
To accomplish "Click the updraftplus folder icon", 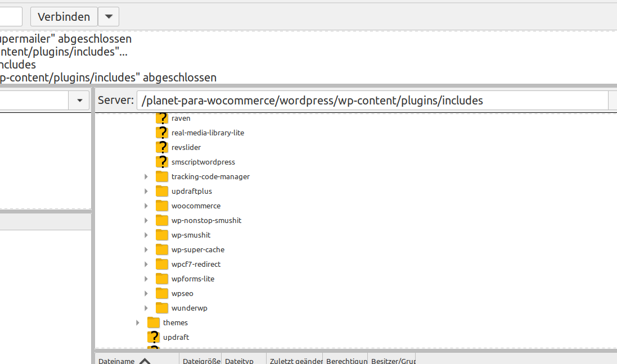I will point(162,191).
